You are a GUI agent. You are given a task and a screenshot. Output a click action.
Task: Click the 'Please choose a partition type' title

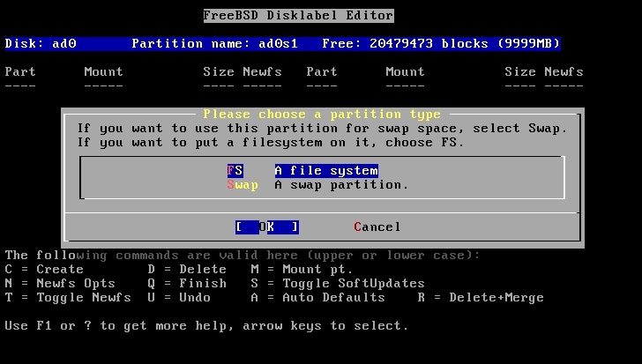point(322,115)
